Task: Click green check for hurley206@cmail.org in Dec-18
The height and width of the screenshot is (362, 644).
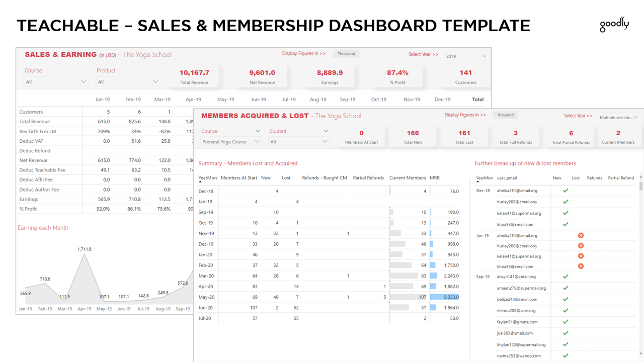Action: (x=566, y=202)
